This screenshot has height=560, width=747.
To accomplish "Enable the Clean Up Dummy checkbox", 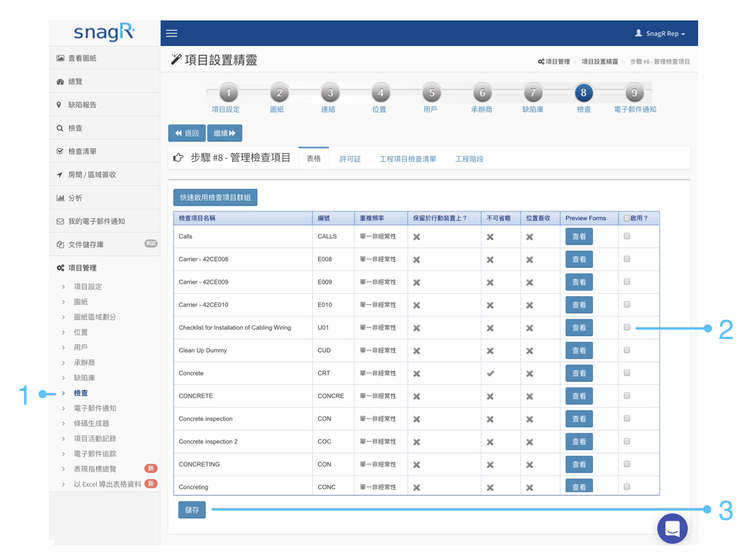I will click(x=627, y=350).
